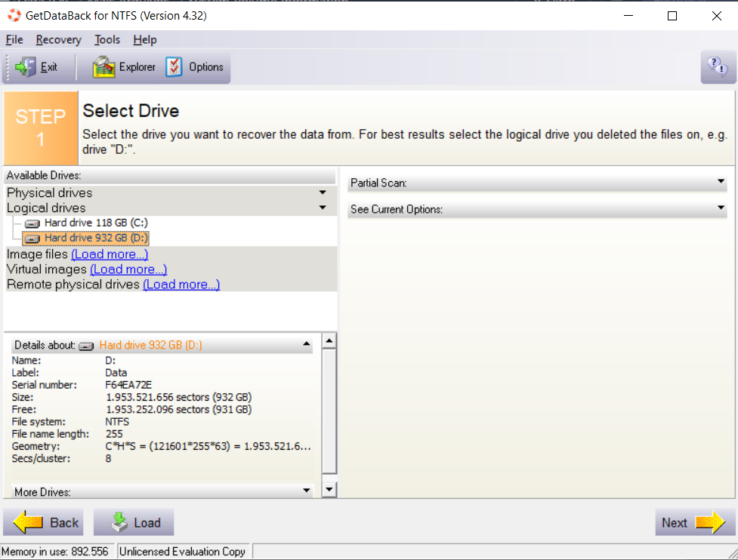This screenshot has width=738, height=560.
Task: Click Load more link for Image files
Action: (x=110, y=254)
